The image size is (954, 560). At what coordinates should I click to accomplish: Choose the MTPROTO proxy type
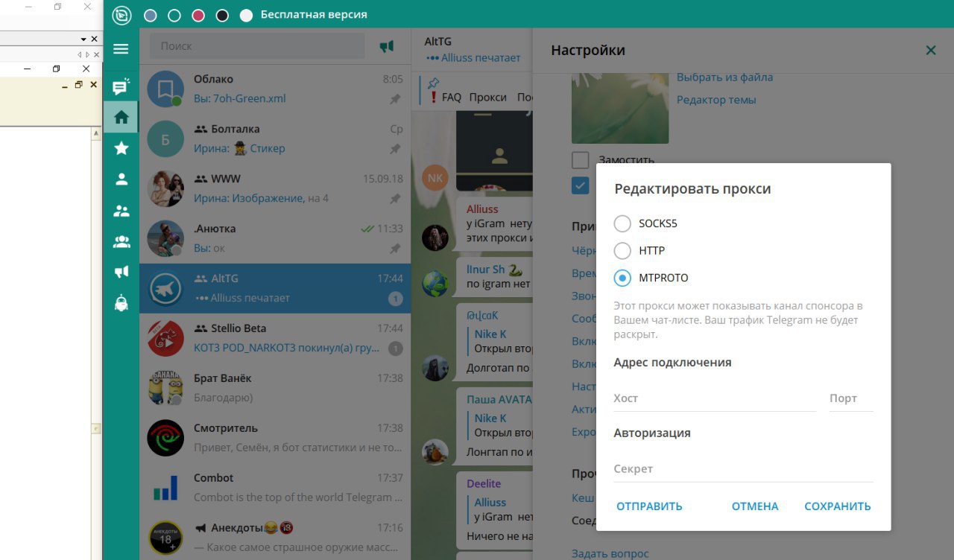click(x=651, y=278)
